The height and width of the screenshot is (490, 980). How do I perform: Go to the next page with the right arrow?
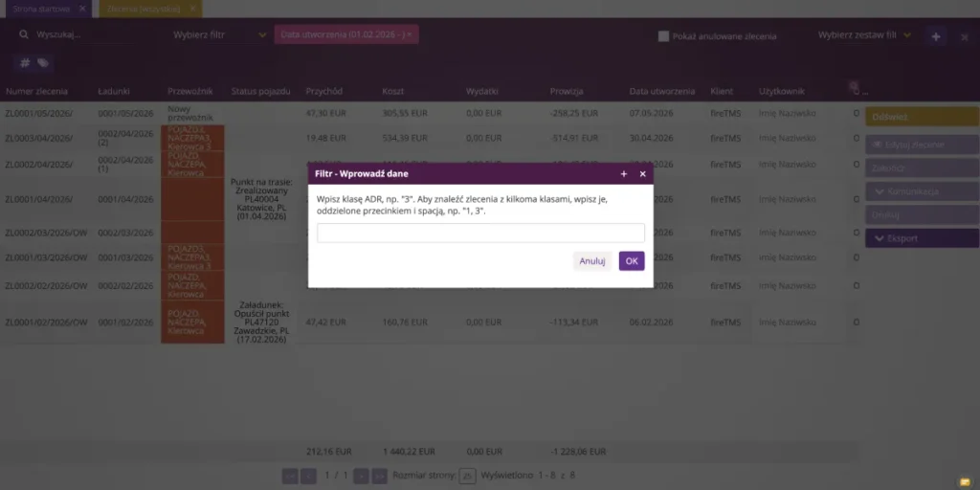pos(361,476)
